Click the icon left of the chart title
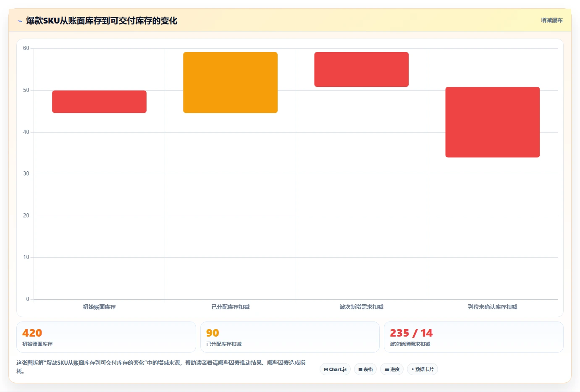The image size is (580, 392). click(x=20, y=21)
